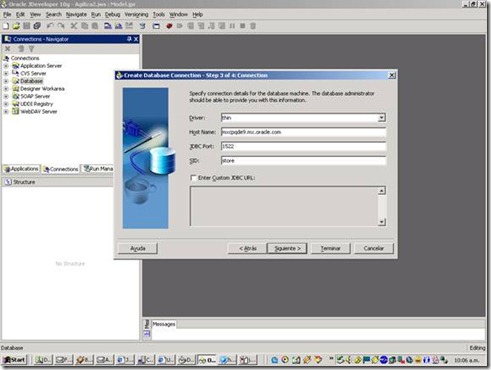Select the Messages tab
Viewport: 491px width, 370px height.
pyautogui.click(x=164, y=324)
